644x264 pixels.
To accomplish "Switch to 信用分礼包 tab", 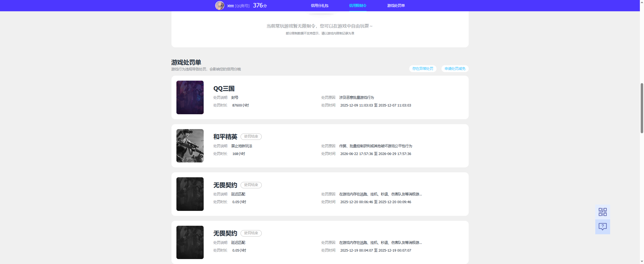I will point(320,6).
